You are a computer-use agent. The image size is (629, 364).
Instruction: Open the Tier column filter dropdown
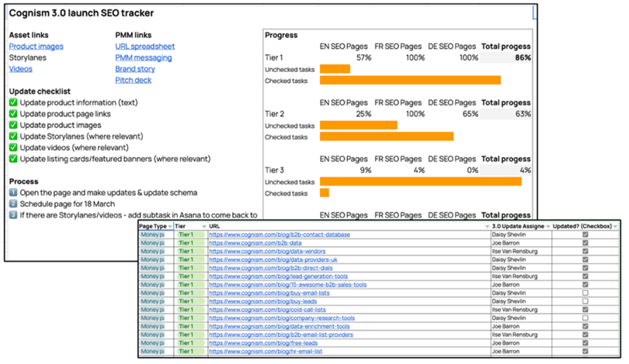[204, 227]
